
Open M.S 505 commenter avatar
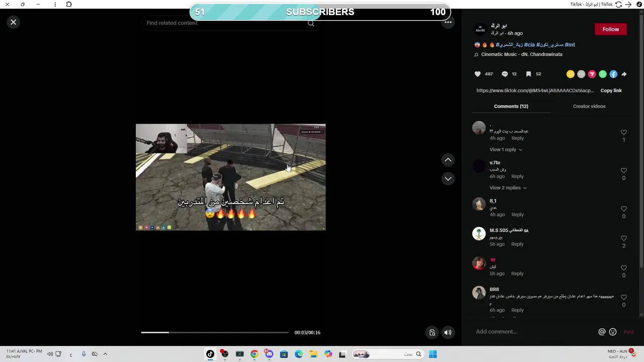(479, 233)
